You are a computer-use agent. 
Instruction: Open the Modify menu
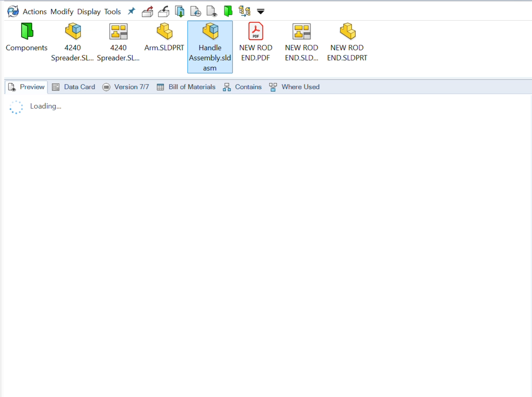pos(62,12)
